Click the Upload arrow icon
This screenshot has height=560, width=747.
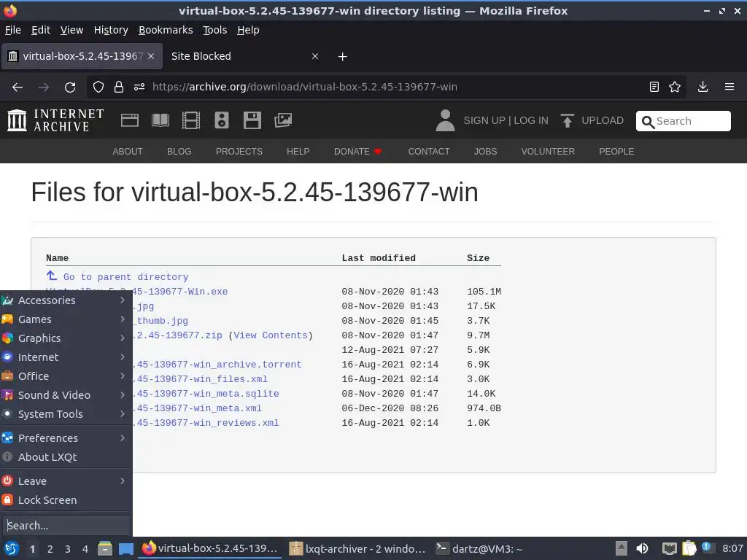[x=567, y=120]
